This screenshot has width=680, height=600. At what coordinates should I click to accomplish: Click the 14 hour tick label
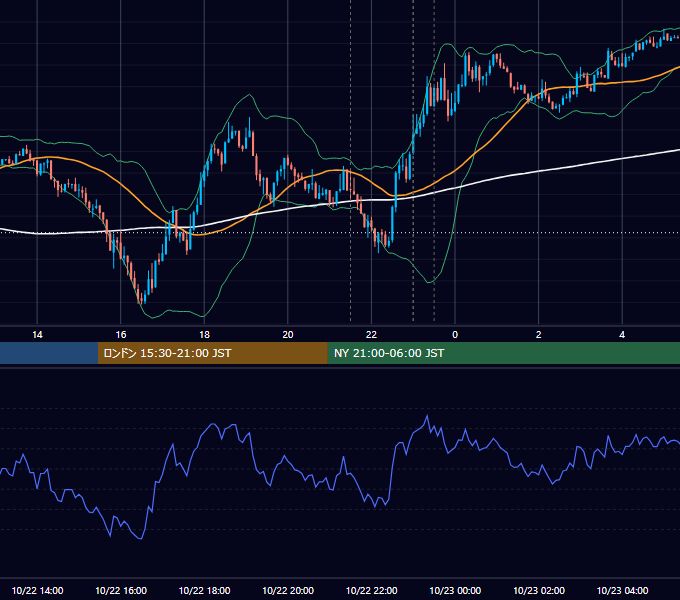click(37, 335)
